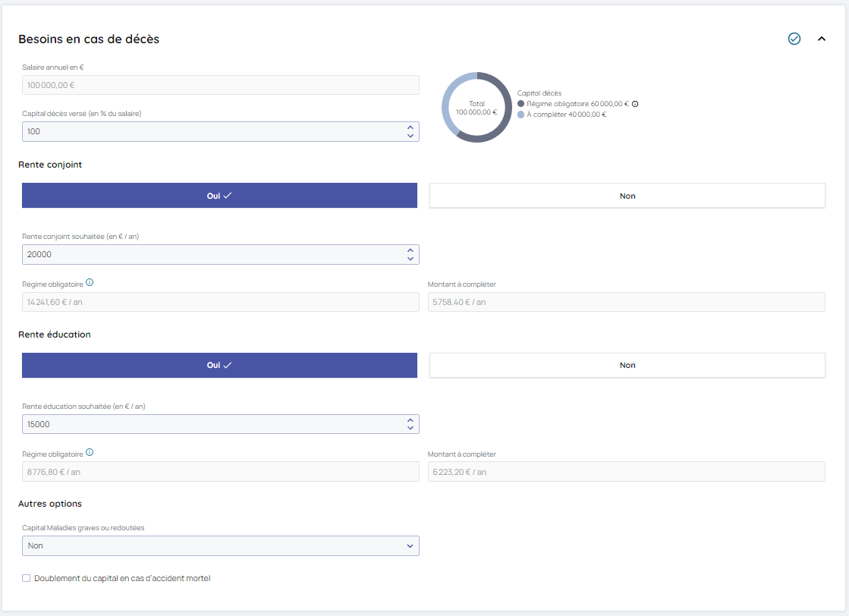Collapse the Besoins en cas de décès section
849x616 pixels.
click(x=822, y=39)
